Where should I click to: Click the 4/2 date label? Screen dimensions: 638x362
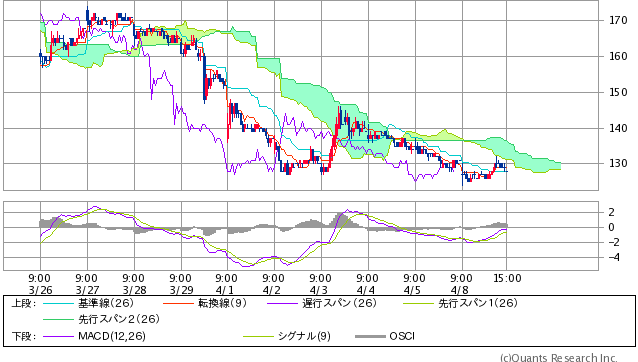coord(272,290)
